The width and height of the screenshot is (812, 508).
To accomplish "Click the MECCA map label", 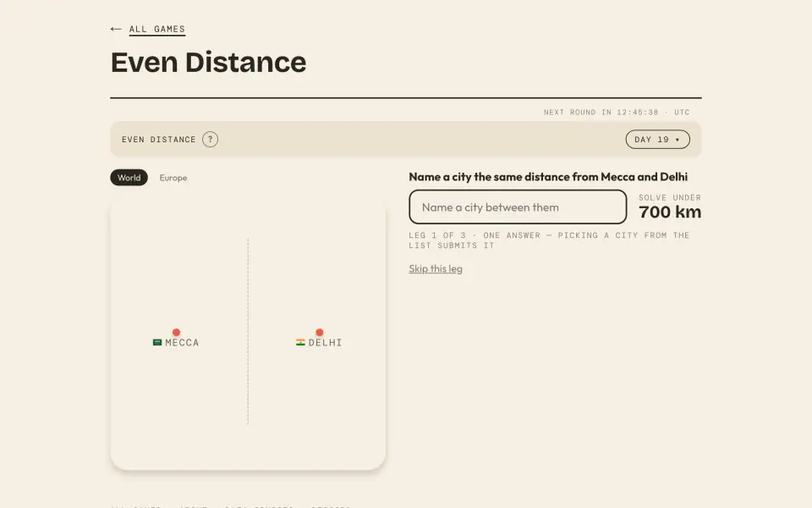I will coord(182,343).
